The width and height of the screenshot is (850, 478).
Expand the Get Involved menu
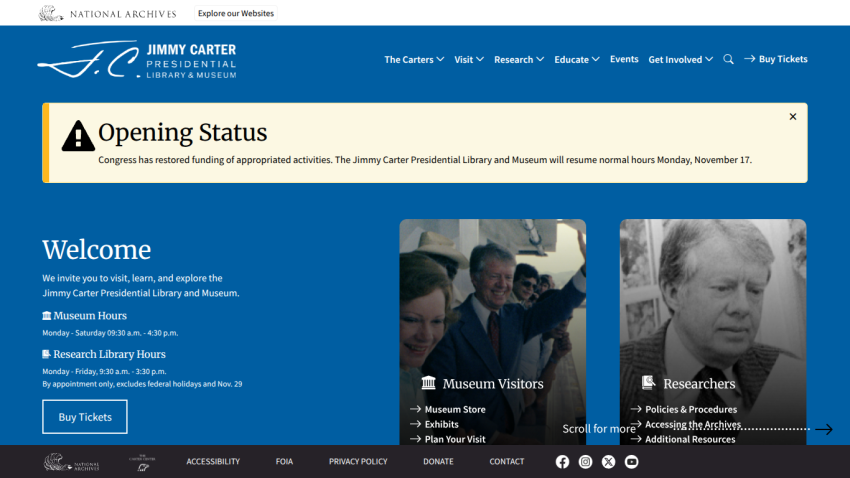point(680,60)
